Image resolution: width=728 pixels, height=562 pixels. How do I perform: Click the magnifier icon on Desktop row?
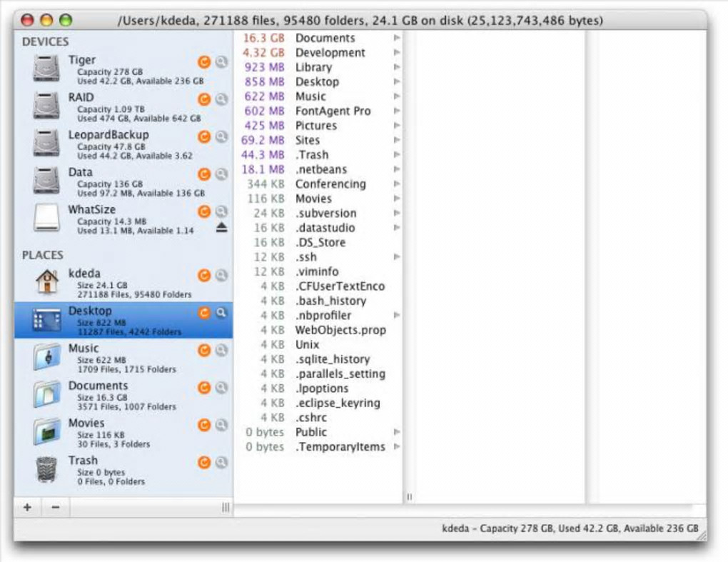click(x=222, y=313)
